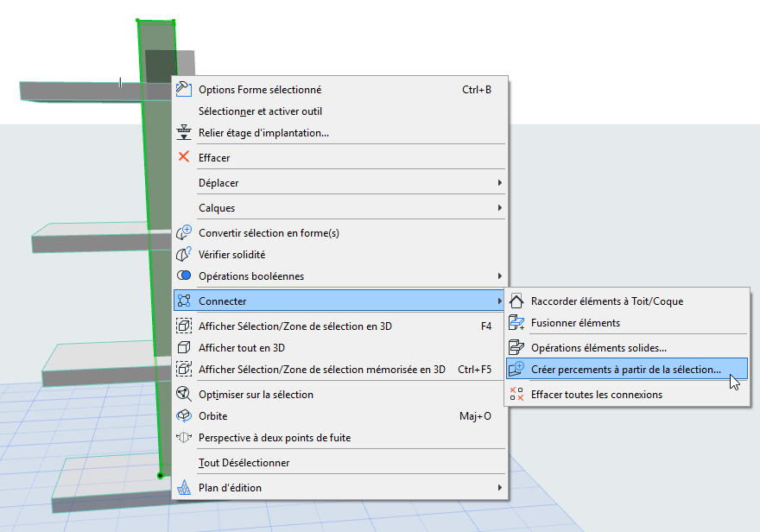Click the Convertir sélection en forme(s) icon

click(184, 232)
